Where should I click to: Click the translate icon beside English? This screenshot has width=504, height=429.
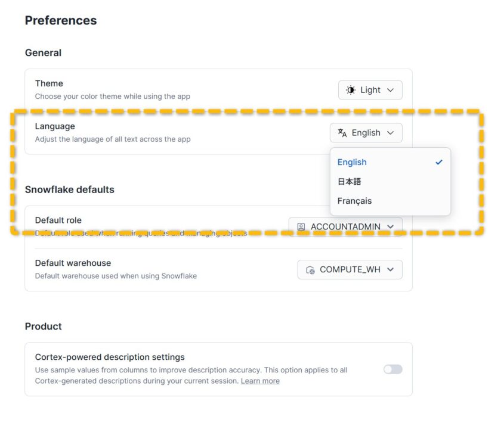(342, 133)
